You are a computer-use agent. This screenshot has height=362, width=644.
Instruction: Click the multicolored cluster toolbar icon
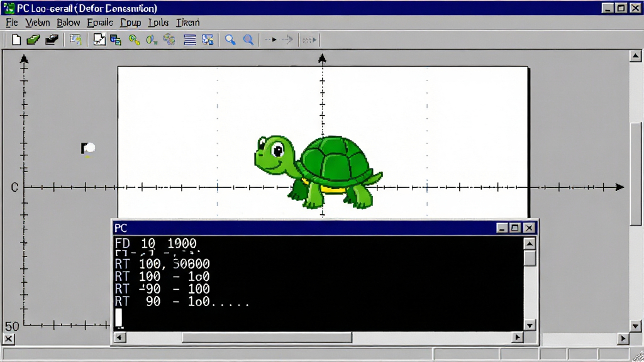(x=169, y=40)
